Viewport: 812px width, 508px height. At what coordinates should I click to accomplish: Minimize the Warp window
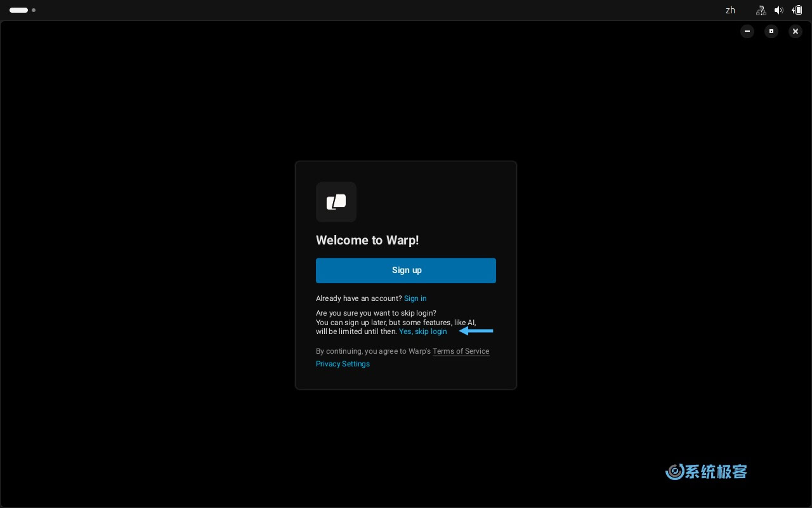click(x=747, y=31)
